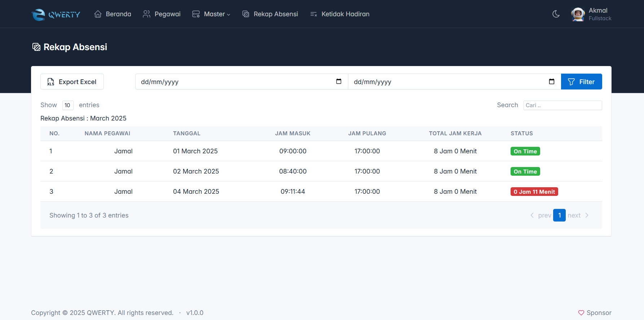Click the show entries count box

coord(68,105)
